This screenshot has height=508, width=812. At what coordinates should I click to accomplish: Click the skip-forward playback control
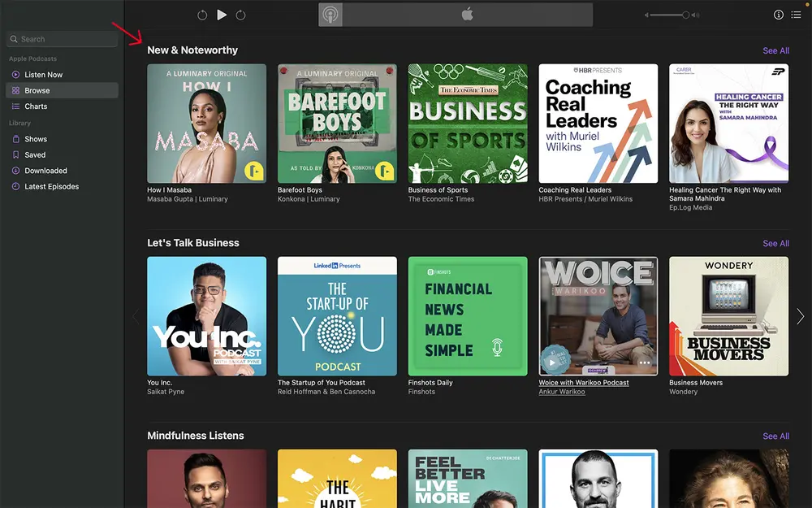coord(239,14)
